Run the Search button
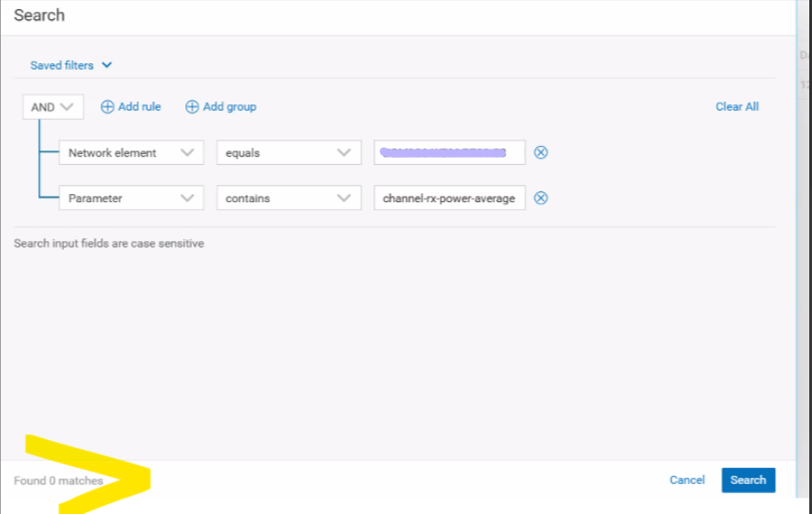The width and height of the screenshot is (812, 514). [748, 480]
